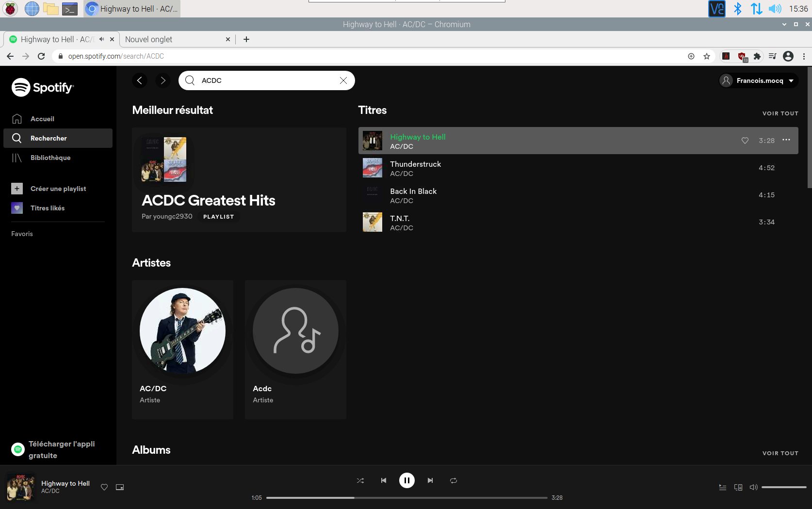812x509 pixels.
Task: Open ACDC Greatest Hits playlist card
Action: pyautogui.click(x=239, y=180)
